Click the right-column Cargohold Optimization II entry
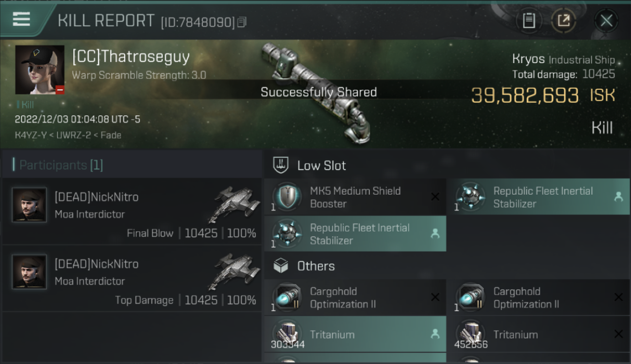 tap(539, 298)
